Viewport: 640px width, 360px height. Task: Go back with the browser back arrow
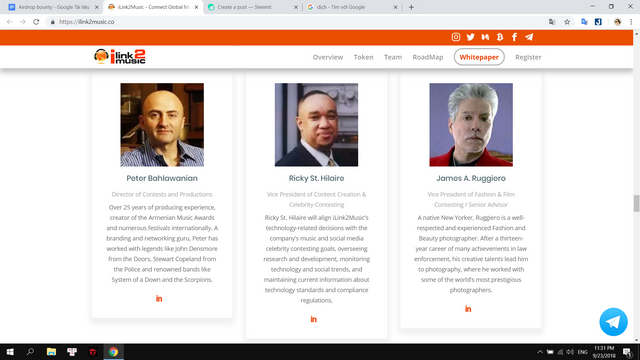pos(9,22)
